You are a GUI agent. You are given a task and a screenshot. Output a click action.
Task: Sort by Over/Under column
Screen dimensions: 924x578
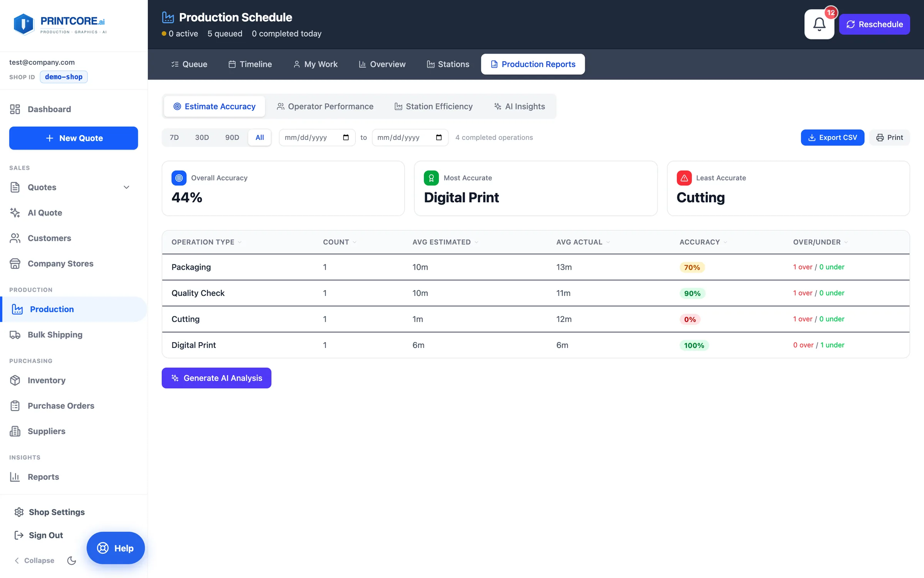820,242
